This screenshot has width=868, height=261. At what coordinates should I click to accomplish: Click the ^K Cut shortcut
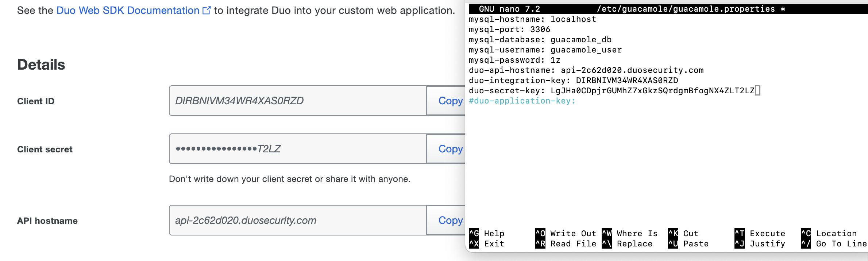683,233
